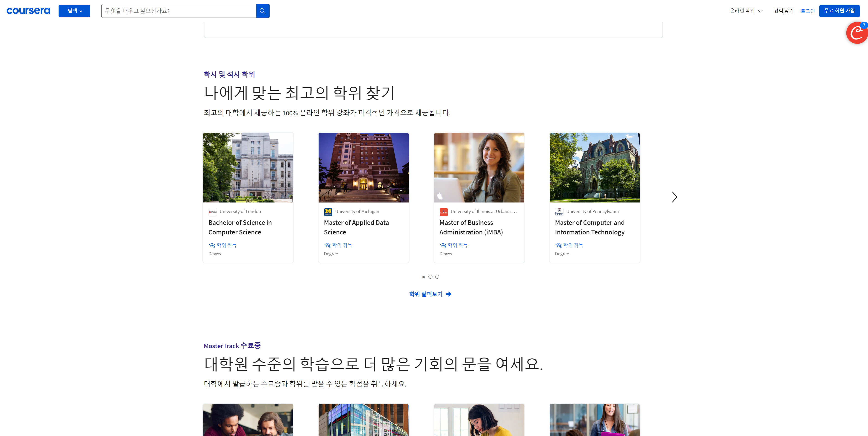Select the third carousel page dot

[x=437, y=277]
